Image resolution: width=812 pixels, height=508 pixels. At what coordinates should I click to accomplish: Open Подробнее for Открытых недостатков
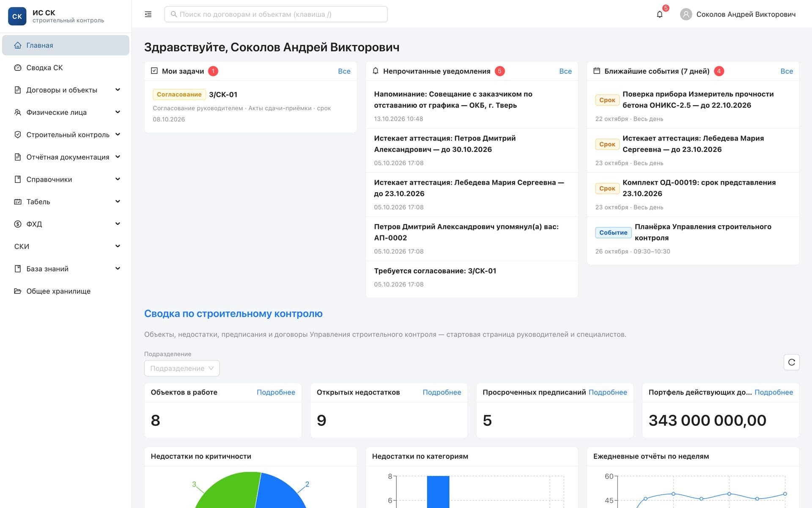[442, 392]
